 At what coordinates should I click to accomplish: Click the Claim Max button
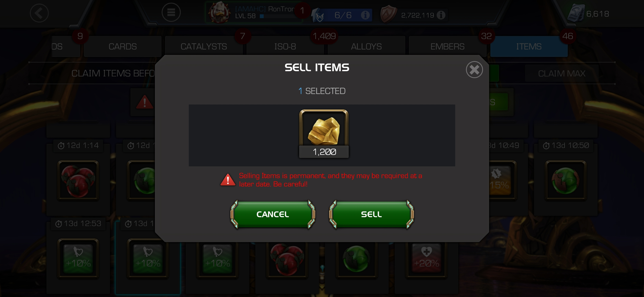pyautogui.click(x=562, y=73)
